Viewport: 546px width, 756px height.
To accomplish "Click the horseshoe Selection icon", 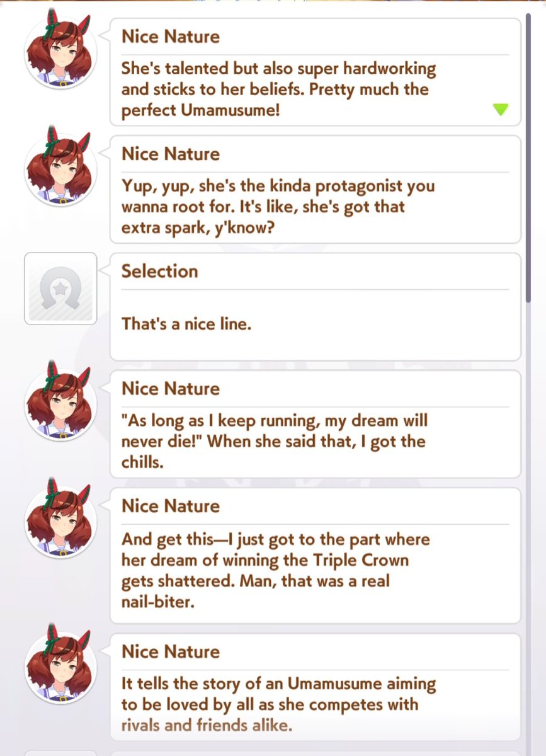I will [60, 289].
